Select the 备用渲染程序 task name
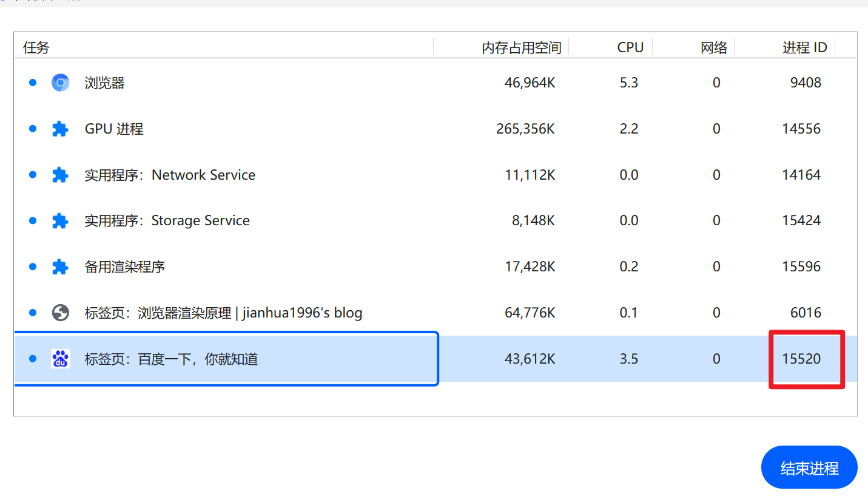This screenshot has width=868, height=499. click(125, 266)
